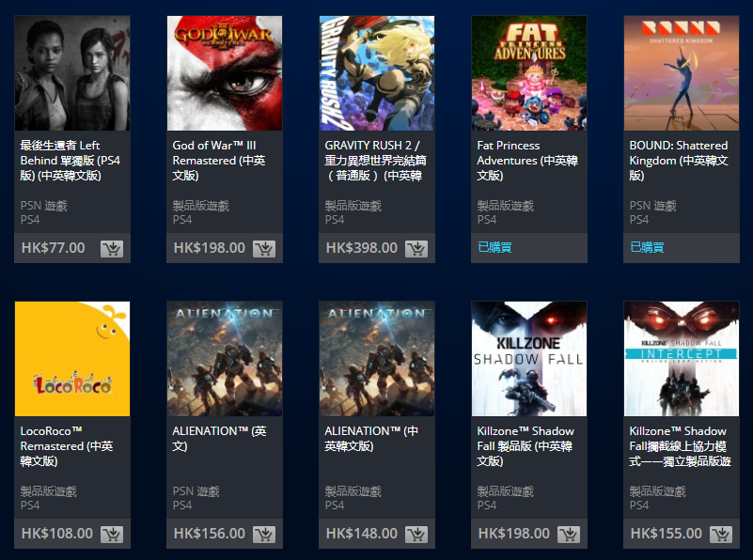Click the HK$398.00 price label
Viewport: 753px width, 560px height.
pos(362,248)
